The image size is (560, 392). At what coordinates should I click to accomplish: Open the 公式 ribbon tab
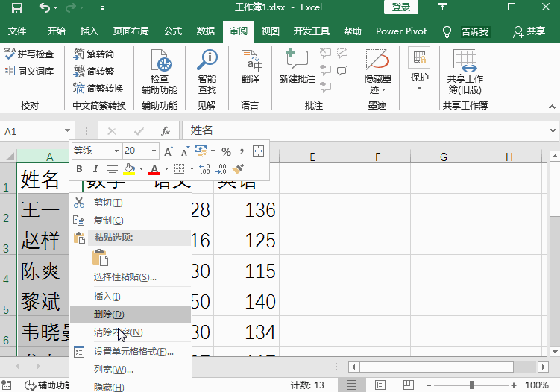[x=173, y=31]
